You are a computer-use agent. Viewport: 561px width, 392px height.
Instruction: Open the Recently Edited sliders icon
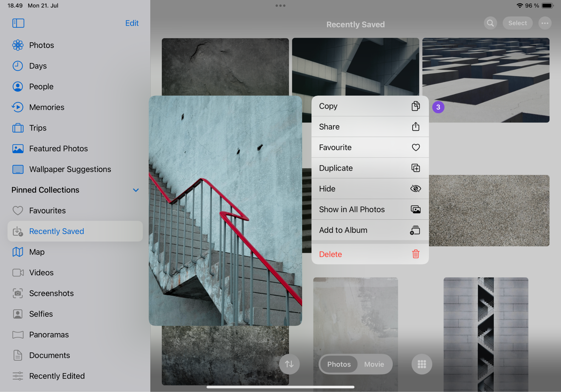click(18, 376)
